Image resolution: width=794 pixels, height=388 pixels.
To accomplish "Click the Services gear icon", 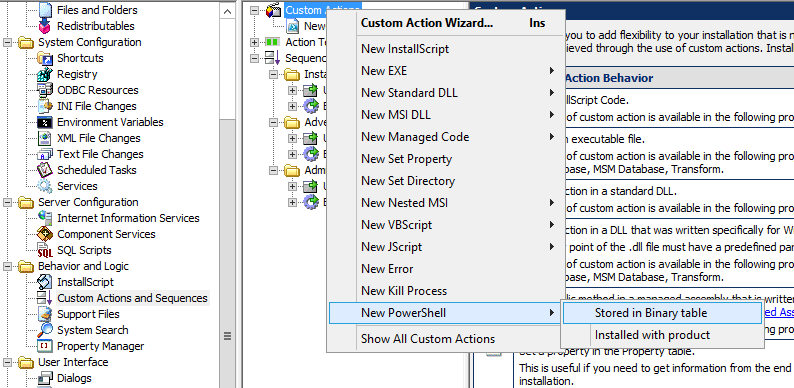I will 45,186.
